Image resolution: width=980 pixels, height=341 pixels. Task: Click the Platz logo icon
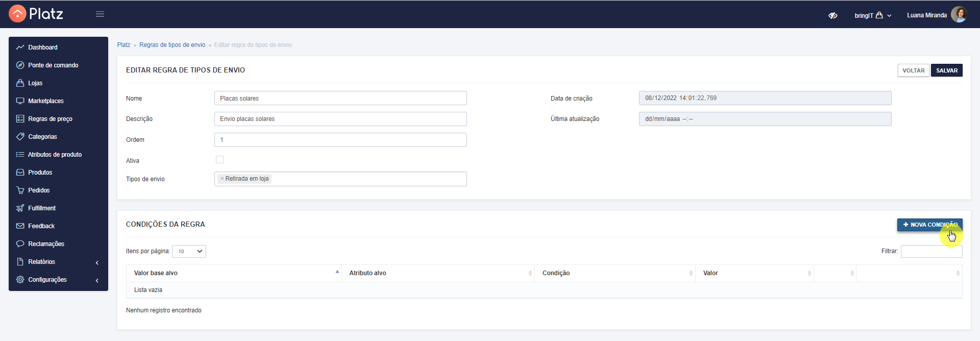[17, 14]
